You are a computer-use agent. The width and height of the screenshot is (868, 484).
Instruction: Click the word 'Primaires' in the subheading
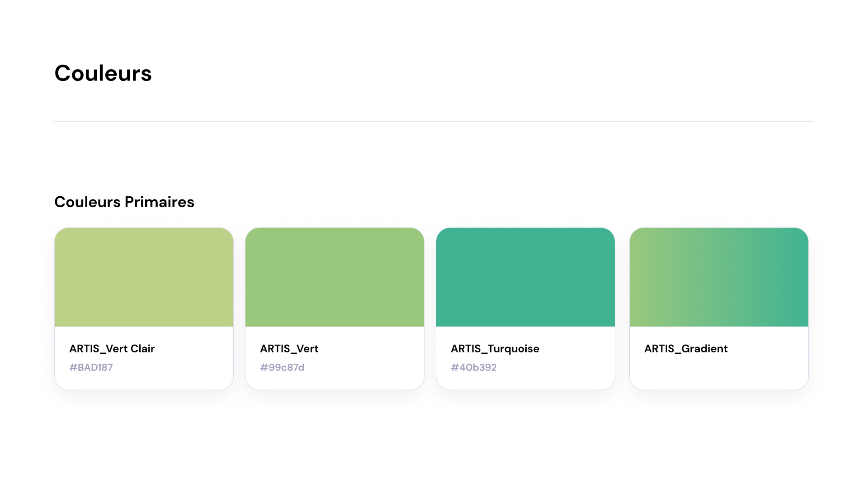tap(159, 202)
